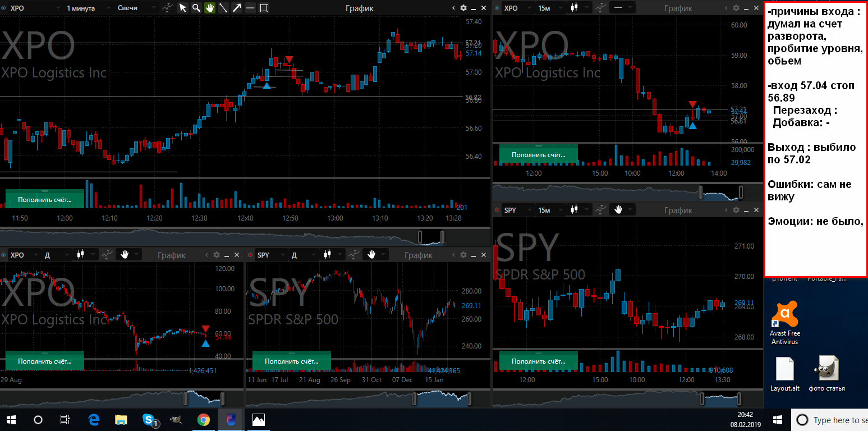Open indicators icon in 1-minute XPO chart
Image resolution: width=868 pixels, height=431 pixels.
[168, 8]
